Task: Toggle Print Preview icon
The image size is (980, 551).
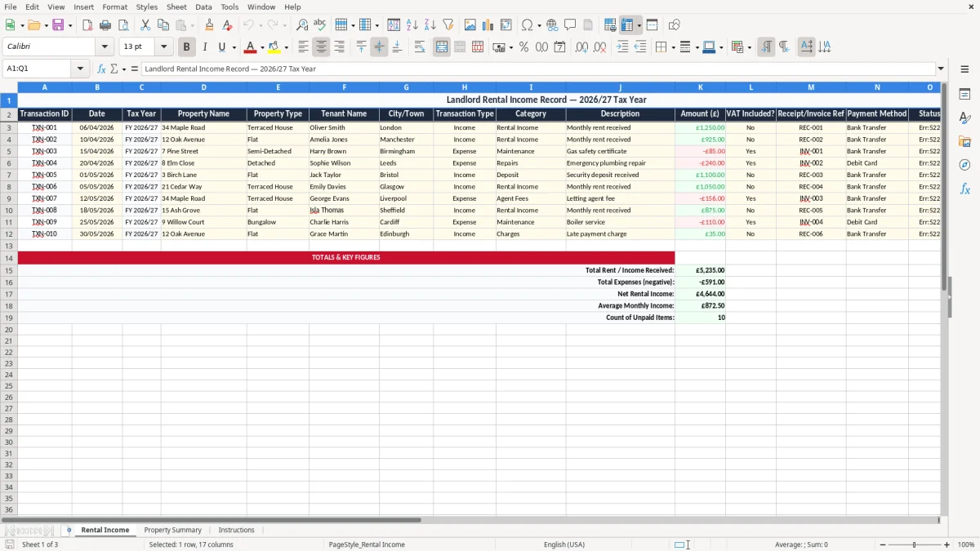Action: [123, 25]
